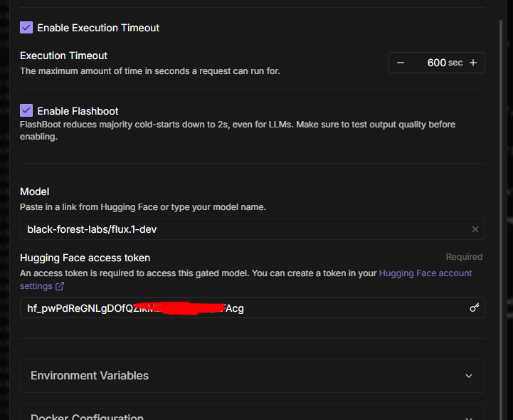513x420 pixels.
Task: Increase execution timeout with plus icon
Action: tap(473, 63)
